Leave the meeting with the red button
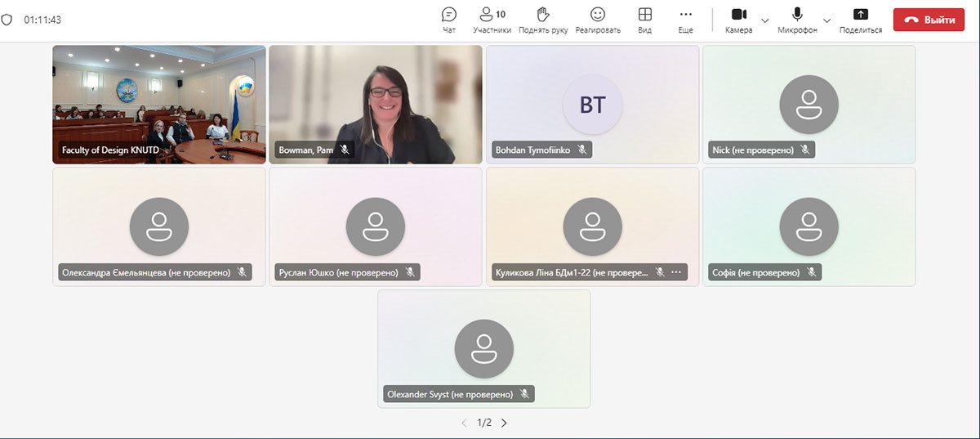The width and height of the screenshot is (980, 439). (x=929, y=20)
